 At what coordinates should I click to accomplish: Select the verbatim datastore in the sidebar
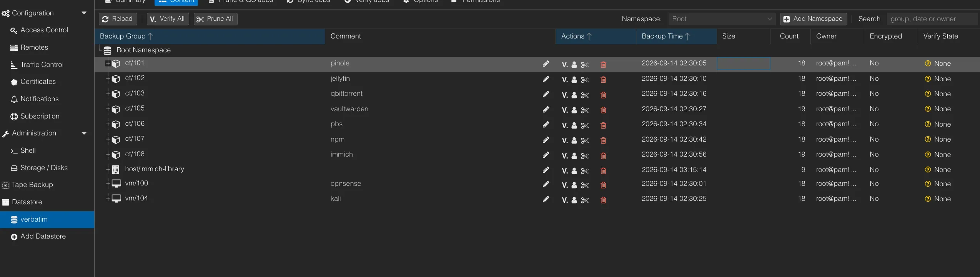[x=47, y=219]
